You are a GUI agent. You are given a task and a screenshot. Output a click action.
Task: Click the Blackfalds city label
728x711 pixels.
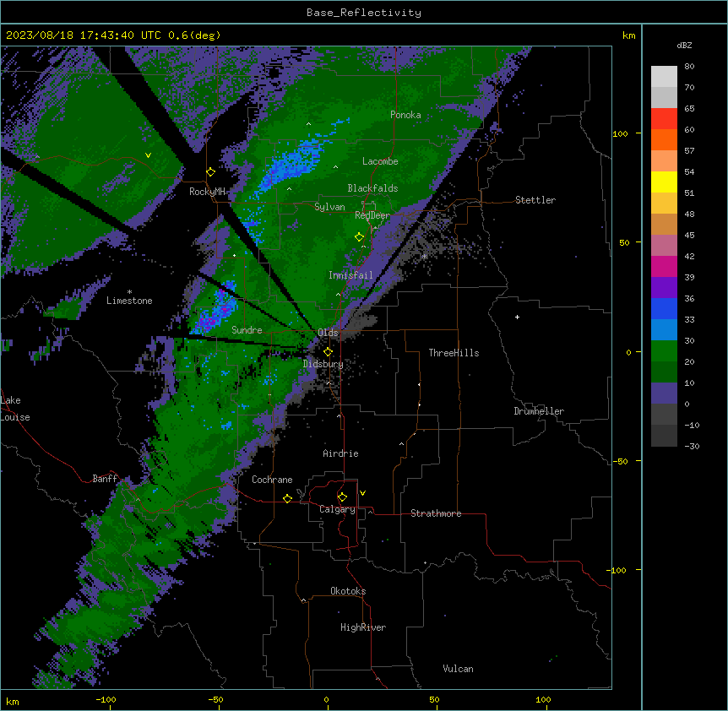coord(372,188)
